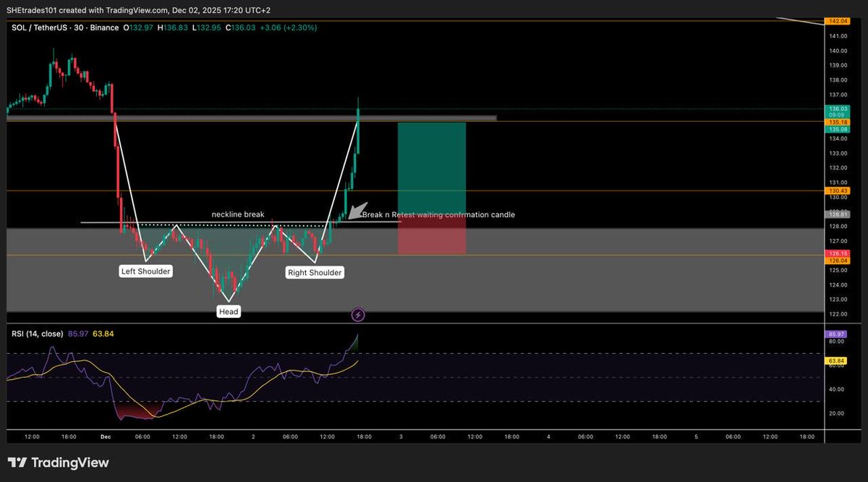Click the purple lightning event icon
The width and height of the screenshot is (868, 482).
pos(358,315)
